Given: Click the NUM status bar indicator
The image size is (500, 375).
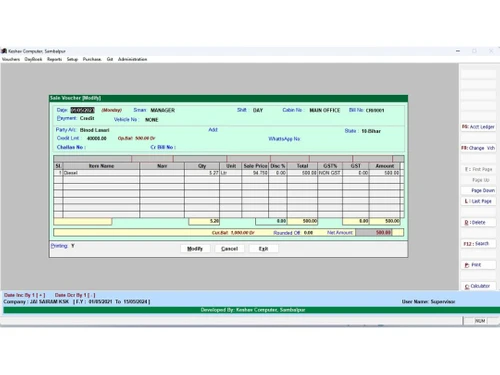Looking at the screenshot, I should (480, 321).
